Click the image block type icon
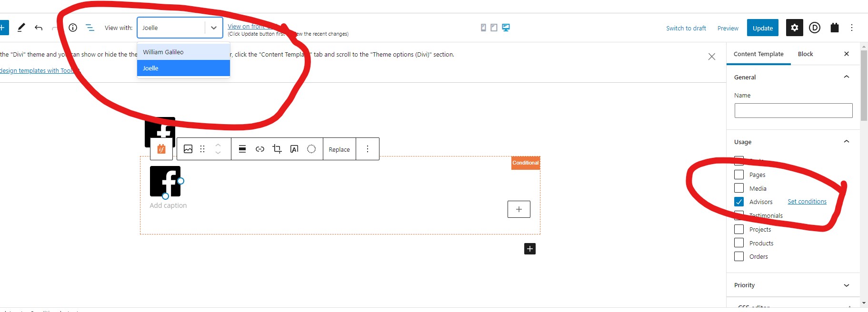The image size is (868, 312). click(x=188, y=149)
